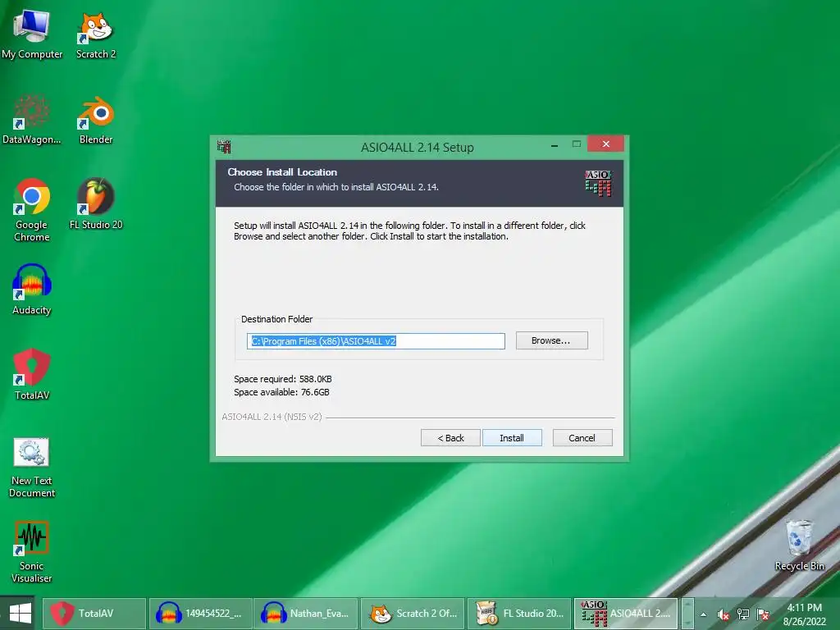Open the Windows Start button
The image size is (840, 630).
click(x=20, y=614)
